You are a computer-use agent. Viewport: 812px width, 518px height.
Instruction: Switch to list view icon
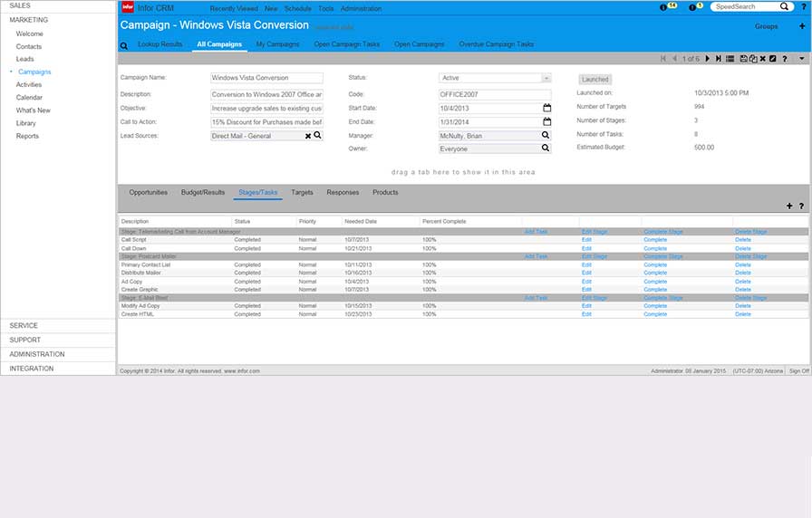tap(730, 59)
